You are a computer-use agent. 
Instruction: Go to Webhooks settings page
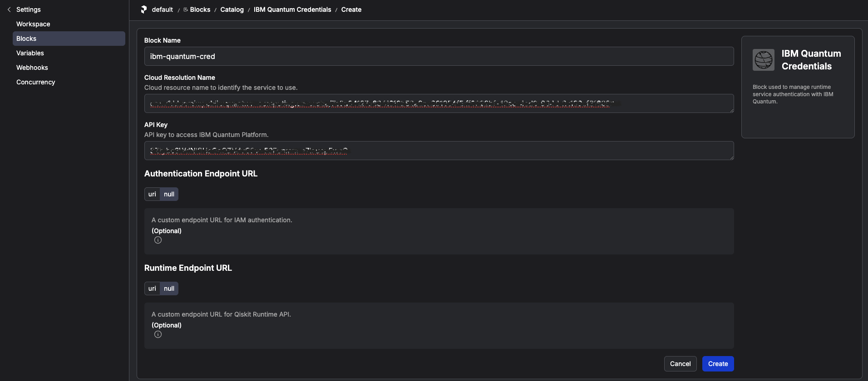(32, 68)
